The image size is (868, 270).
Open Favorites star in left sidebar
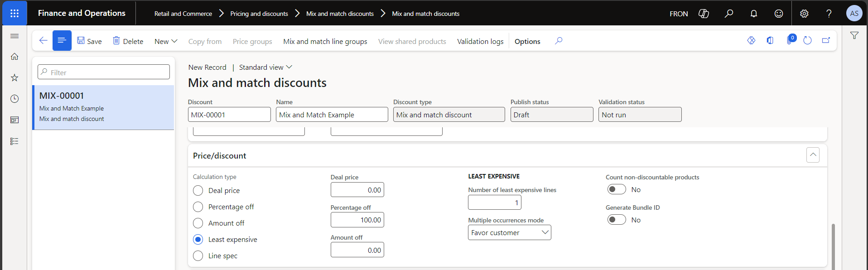[14, 78]
